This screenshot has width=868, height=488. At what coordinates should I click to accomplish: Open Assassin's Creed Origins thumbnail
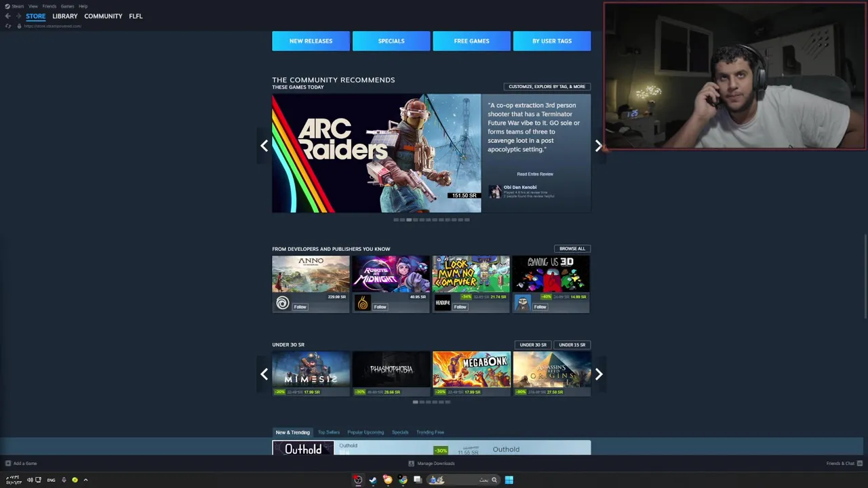551,369
